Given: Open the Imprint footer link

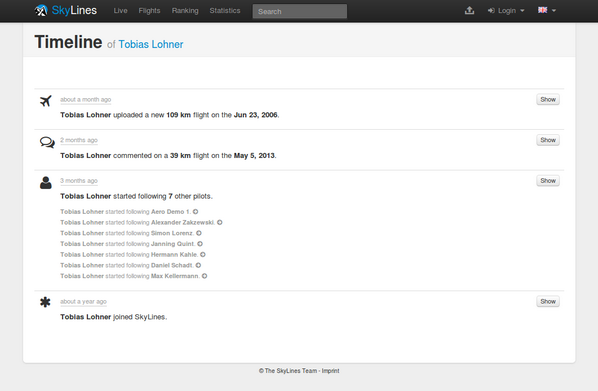Looking at the screenshot, I should (330, 371).
